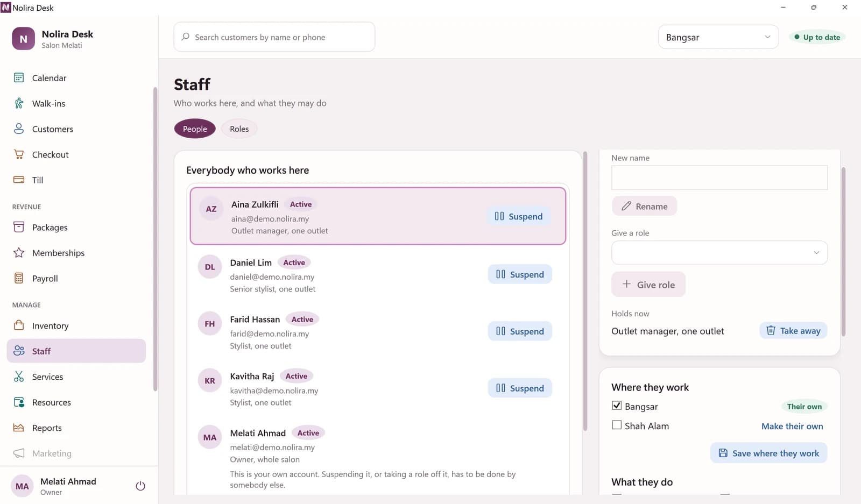This screenshot has height=504, width=861.
Task: Click the Rename button
Action: coord(644,206)
